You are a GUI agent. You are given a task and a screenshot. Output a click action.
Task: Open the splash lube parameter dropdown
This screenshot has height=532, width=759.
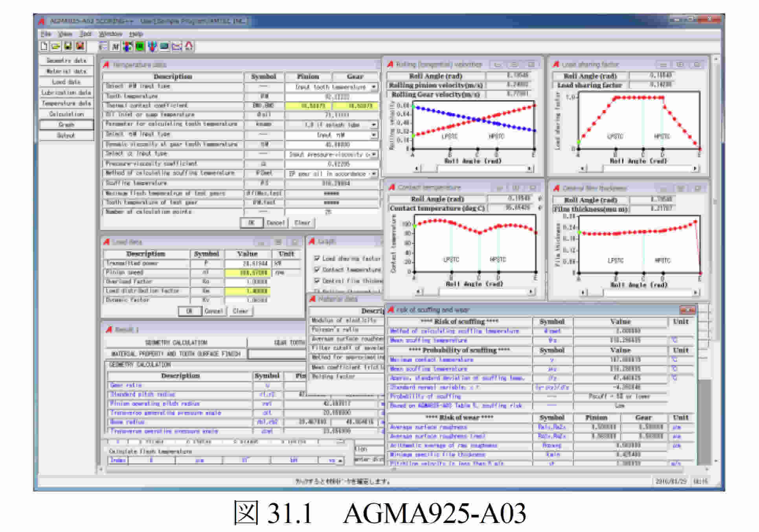click(x=374, y=125)
